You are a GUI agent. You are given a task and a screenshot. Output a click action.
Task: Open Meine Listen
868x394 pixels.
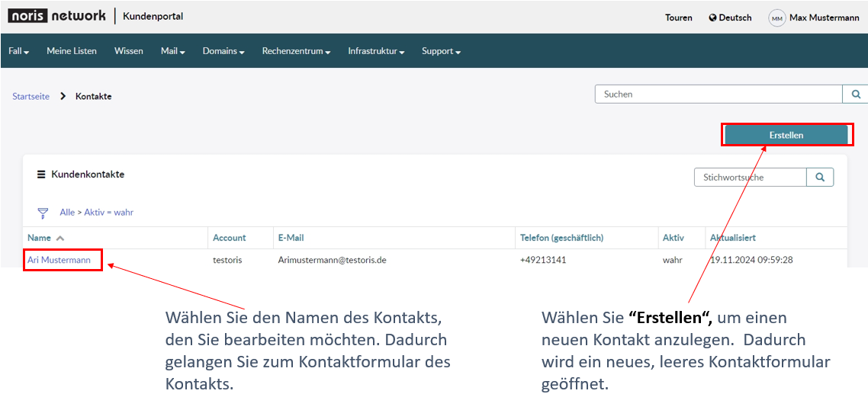pyautogui.click(x=72, y=51)
